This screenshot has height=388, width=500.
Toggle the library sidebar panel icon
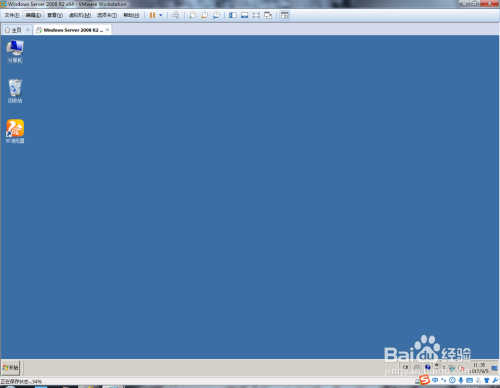233,15
